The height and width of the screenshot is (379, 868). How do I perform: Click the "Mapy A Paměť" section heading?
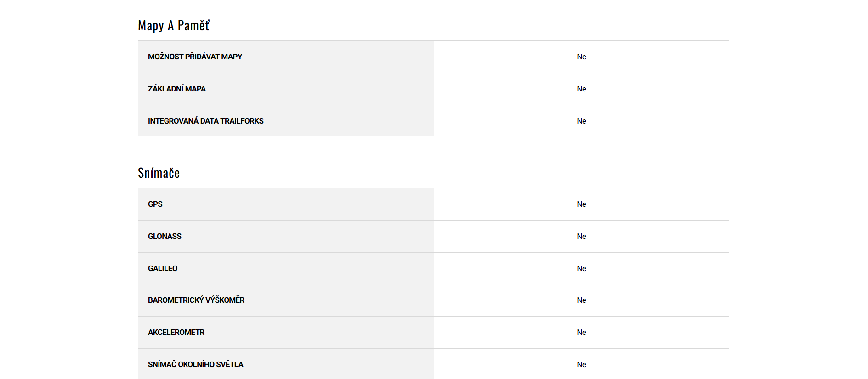(x=174, y=26)
